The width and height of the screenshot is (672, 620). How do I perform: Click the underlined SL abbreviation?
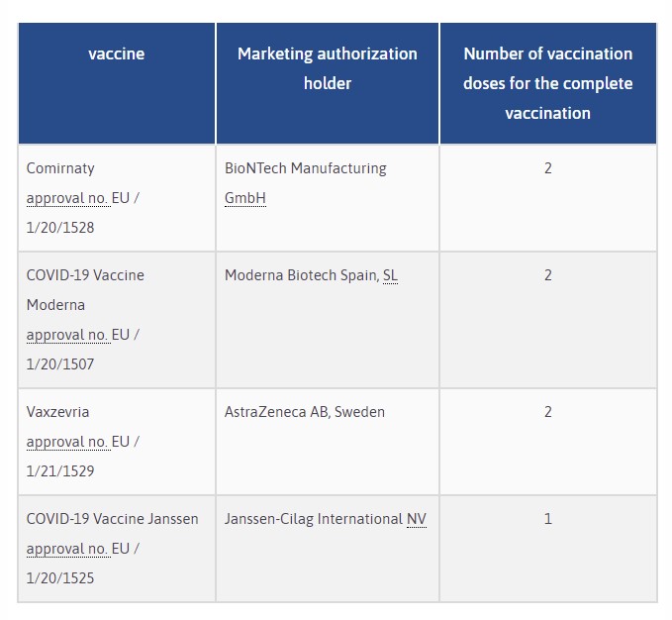tap(390, 275)
